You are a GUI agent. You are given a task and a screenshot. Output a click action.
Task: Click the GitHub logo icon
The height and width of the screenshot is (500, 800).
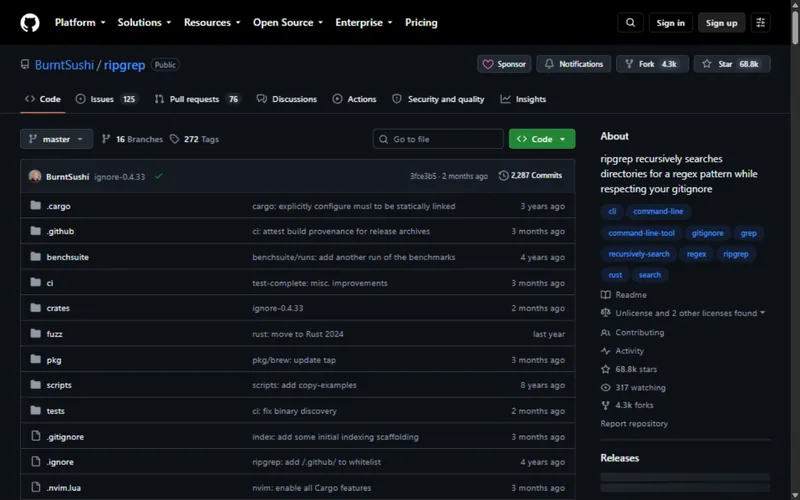click(x=30, y=23)
